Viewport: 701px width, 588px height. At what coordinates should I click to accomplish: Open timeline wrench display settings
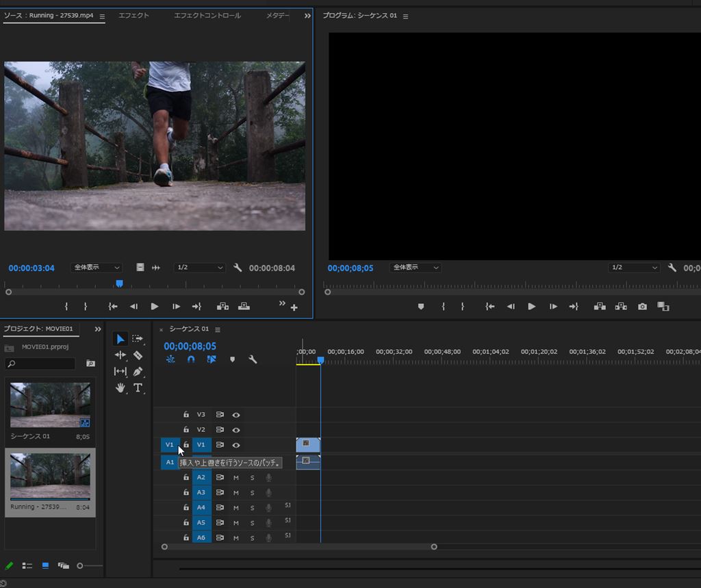(x=253, y=359)
